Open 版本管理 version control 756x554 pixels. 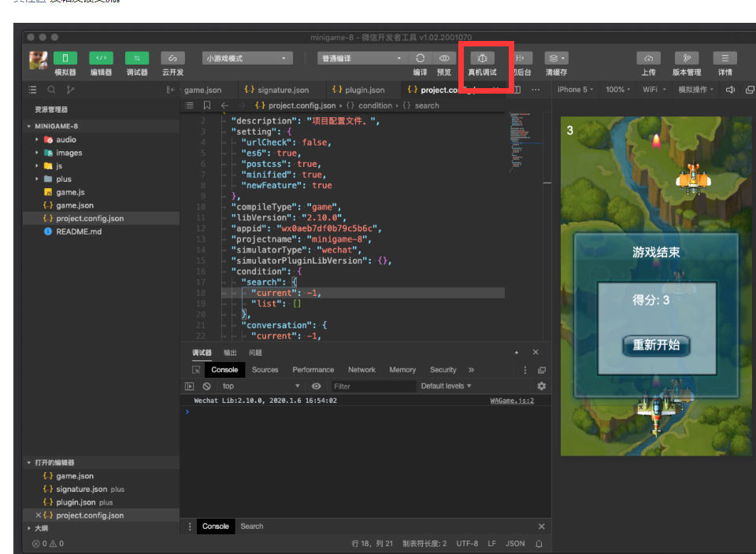(687, 58)
